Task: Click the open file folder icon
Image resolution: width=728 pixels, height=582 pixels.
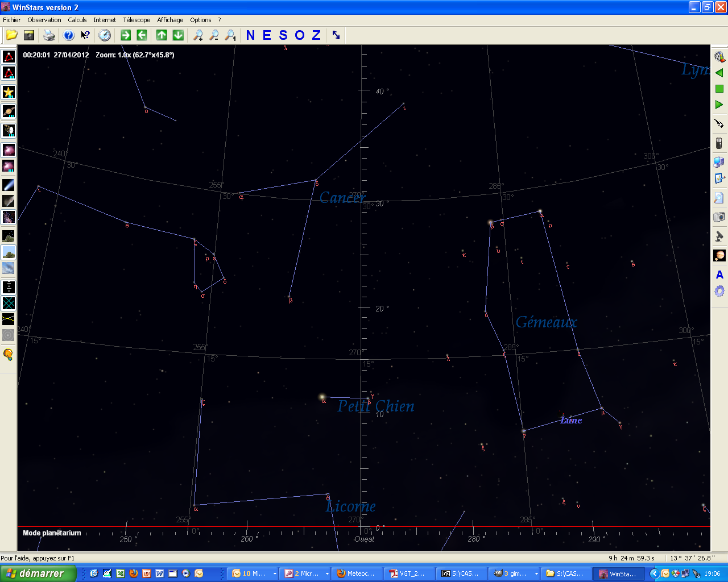Action: pyautogui.click(x=11, y=35)
